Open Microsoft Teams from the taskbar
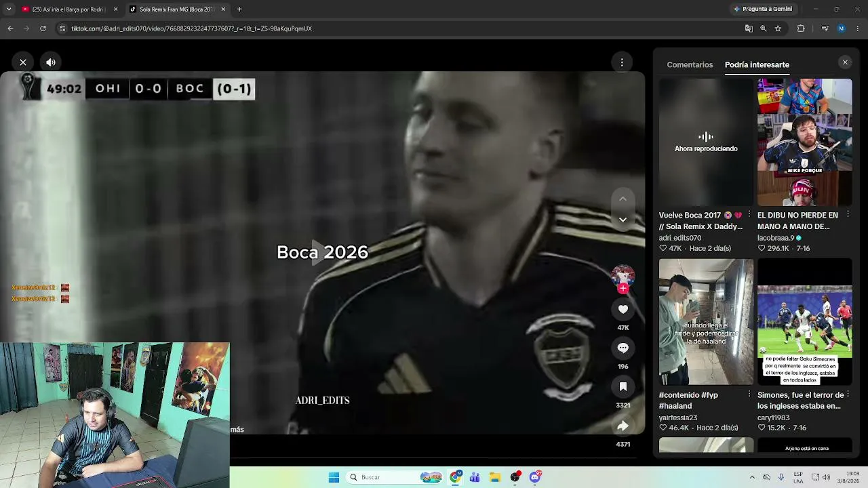 [x=475, y=477]
